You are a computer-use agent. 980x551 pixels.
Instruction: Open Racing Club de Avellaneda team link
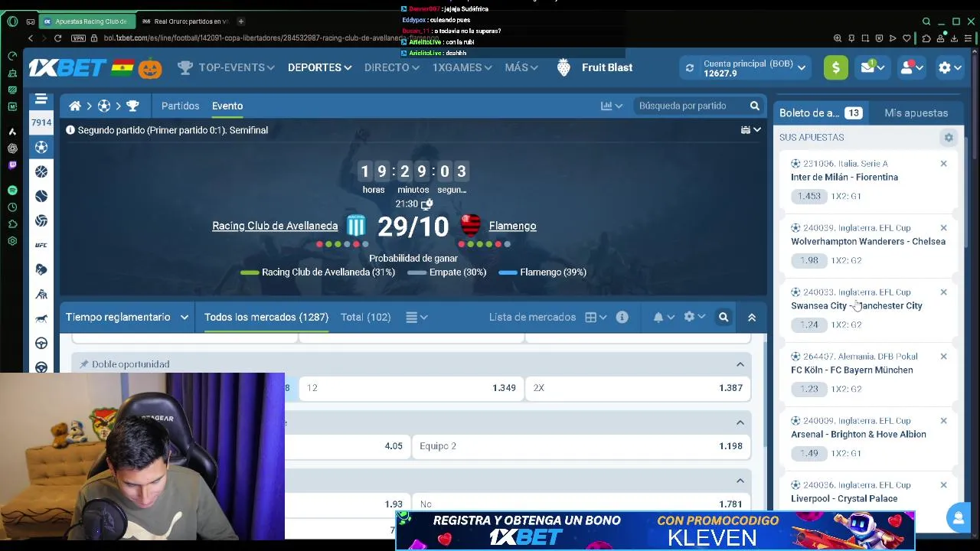[275, 226]
